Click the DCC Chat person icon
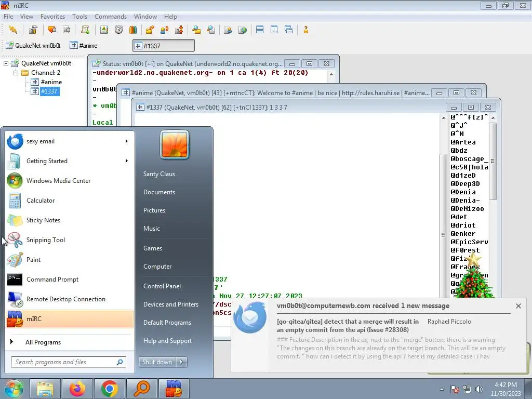This screenshot has width=532, height=399. (165, 30)
